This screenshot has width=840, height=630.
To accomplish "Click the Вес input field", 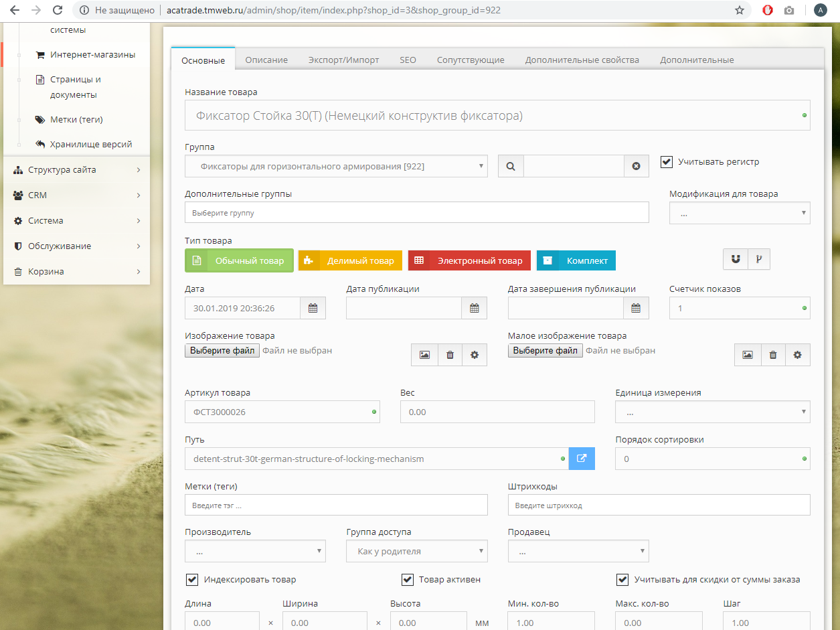I will click(497, 412).
